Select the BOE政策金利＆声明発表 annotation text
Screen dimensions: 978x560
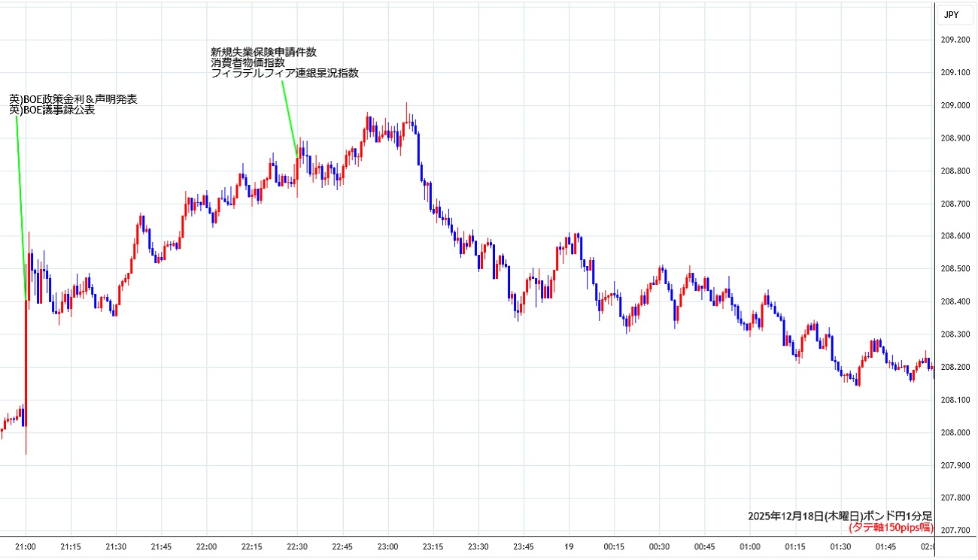(73, 99)
